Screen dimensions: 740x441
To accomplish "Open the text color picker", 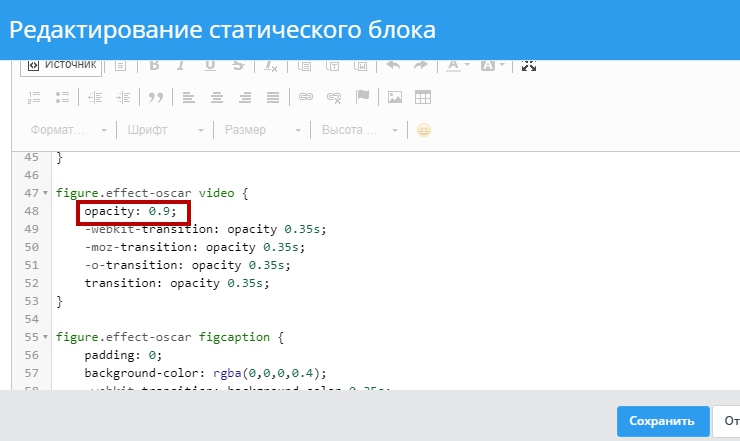I will (x=457, y=65).
